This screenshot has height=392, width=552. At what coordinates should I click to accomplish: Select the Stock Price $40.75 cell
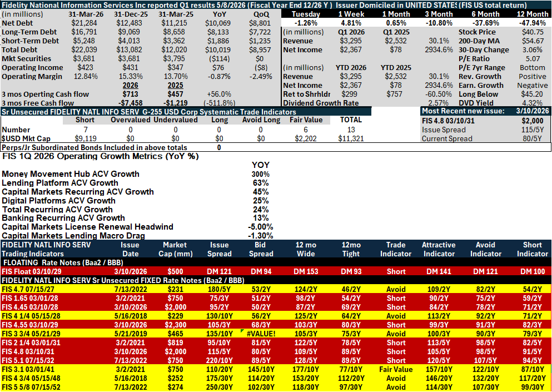(x=534, y=32)
